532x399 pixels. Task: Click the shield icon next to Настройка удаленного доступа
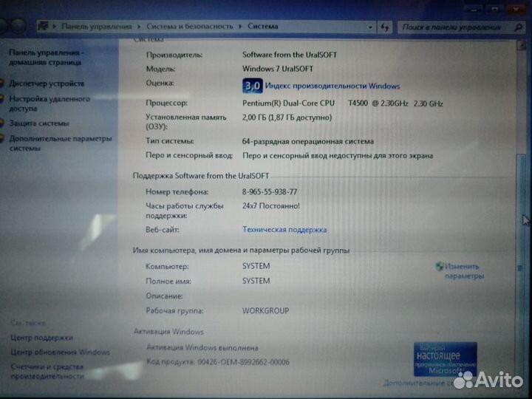tap(2, 99)
